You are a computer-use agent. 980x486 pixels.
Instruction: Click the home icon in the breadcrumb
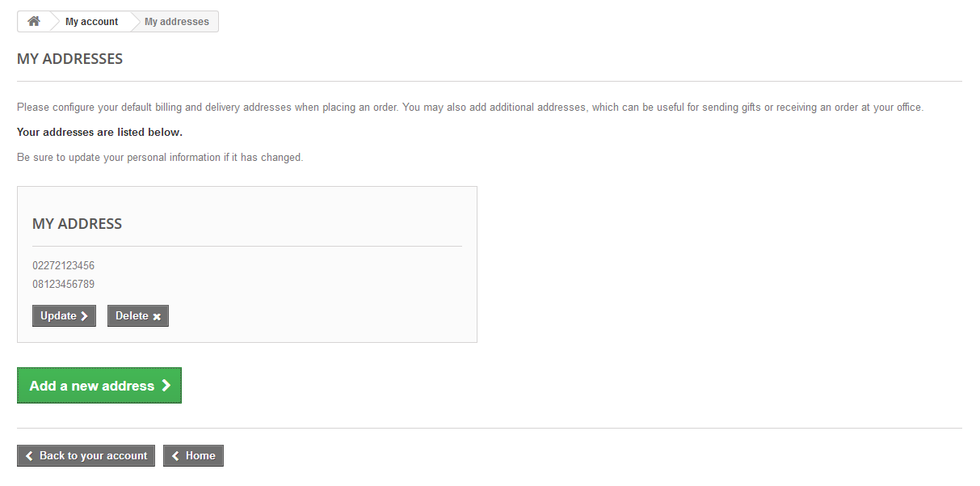(x=34, y=22)
